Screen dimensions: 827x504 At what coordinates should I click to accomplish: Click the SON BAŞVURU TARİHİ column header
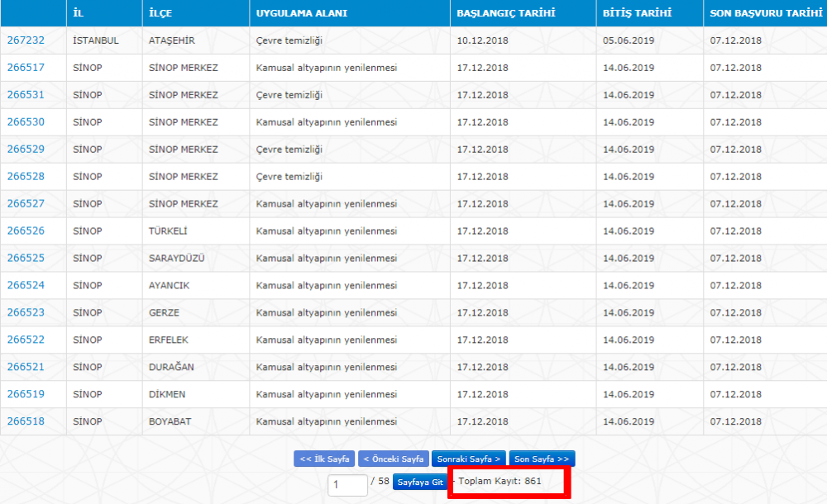coord(766,13)
